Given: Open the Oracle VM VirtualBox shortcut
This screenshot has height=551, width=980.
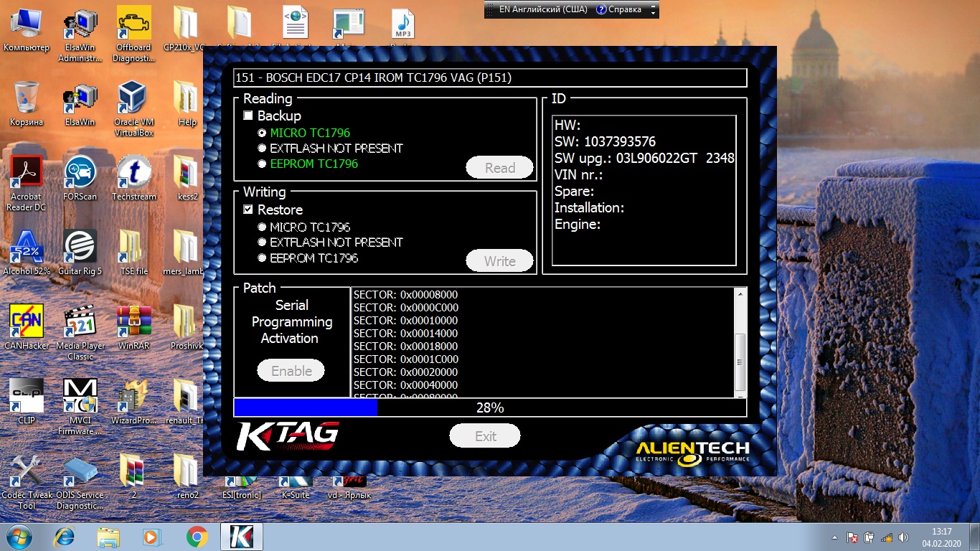Looking at the screenshot, I should [133, 108].
